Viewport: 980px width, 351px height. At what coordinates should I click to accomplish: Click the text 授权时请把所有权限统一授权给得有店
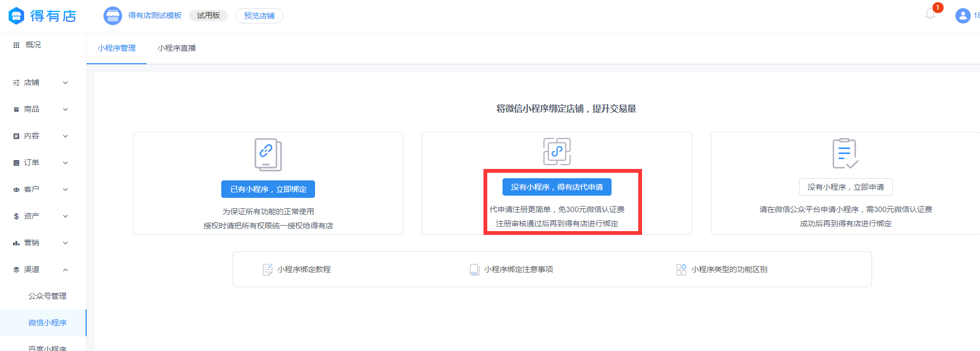268,226
